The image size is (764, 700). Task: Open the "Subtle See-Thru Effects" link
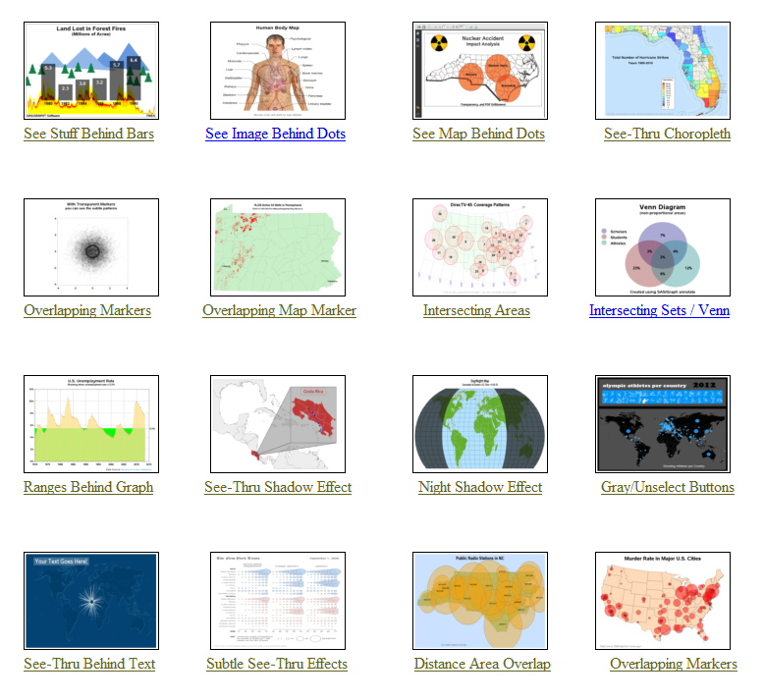[277, 664]
